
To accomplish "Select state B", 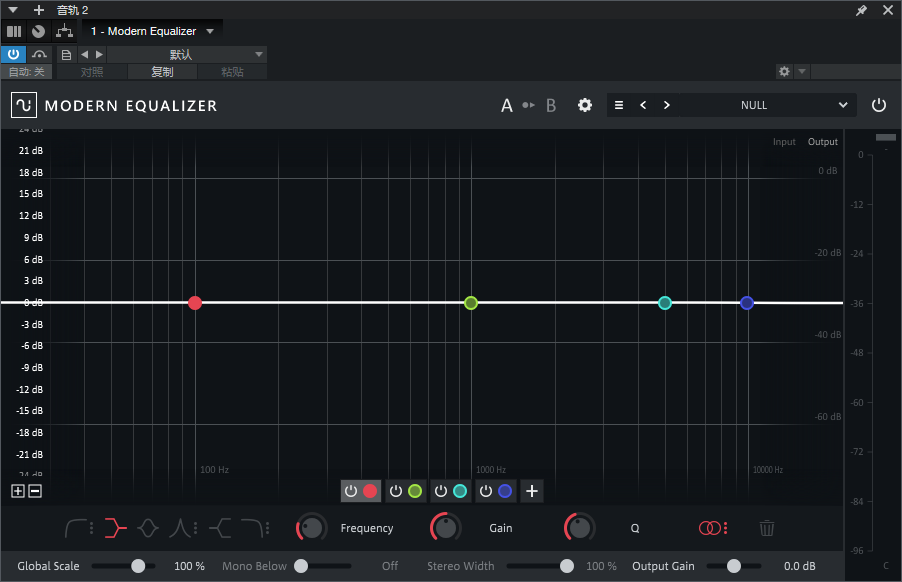I will 551,105.
